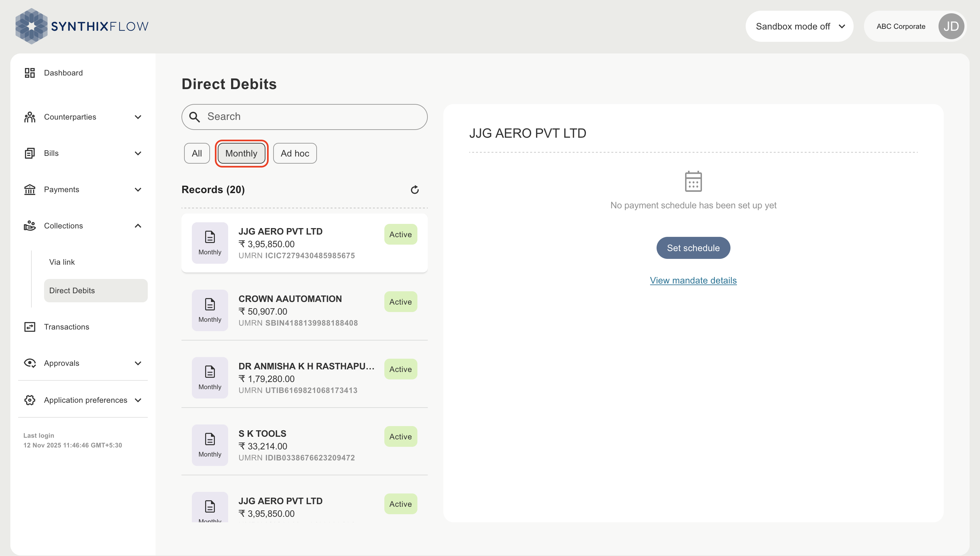Click the Counterparties label

[x=70, y=117]
